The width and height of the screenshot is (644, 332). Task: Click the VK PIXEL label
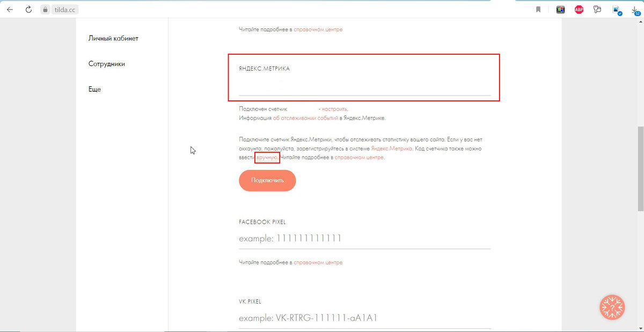coord(250,302)
